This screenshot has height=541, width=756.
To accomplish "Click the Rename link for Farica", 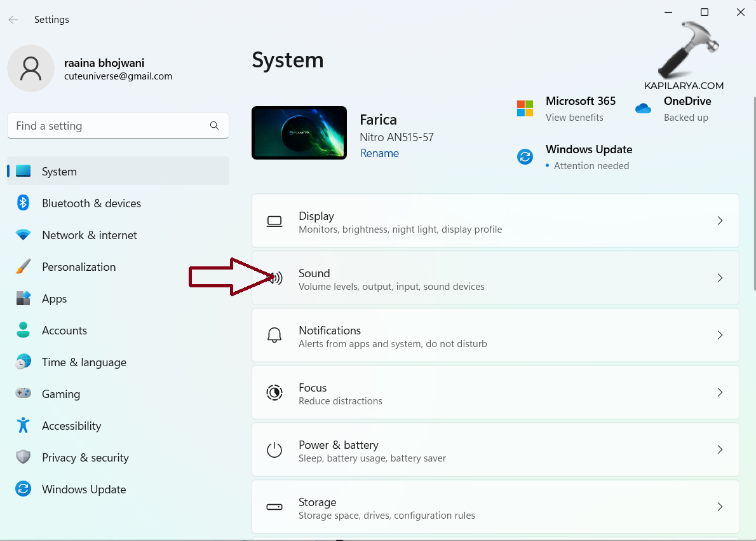I will tap(379, 153).
